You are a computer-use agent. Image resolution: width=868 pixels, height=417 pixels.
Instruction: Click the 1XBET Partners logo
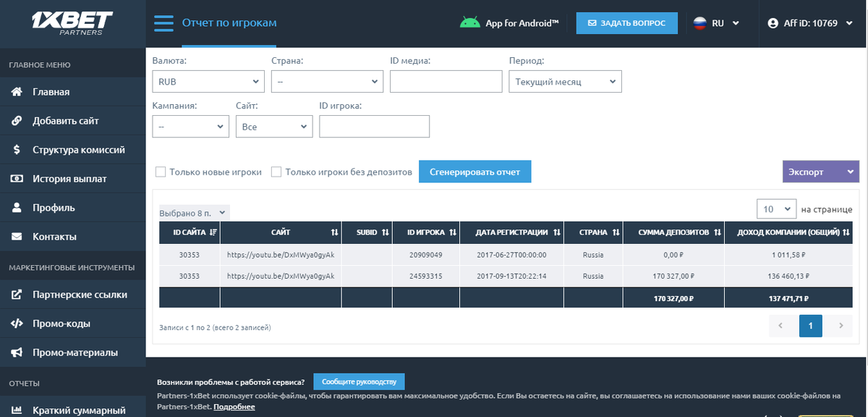pyautogui.click(x=72, y=22)
